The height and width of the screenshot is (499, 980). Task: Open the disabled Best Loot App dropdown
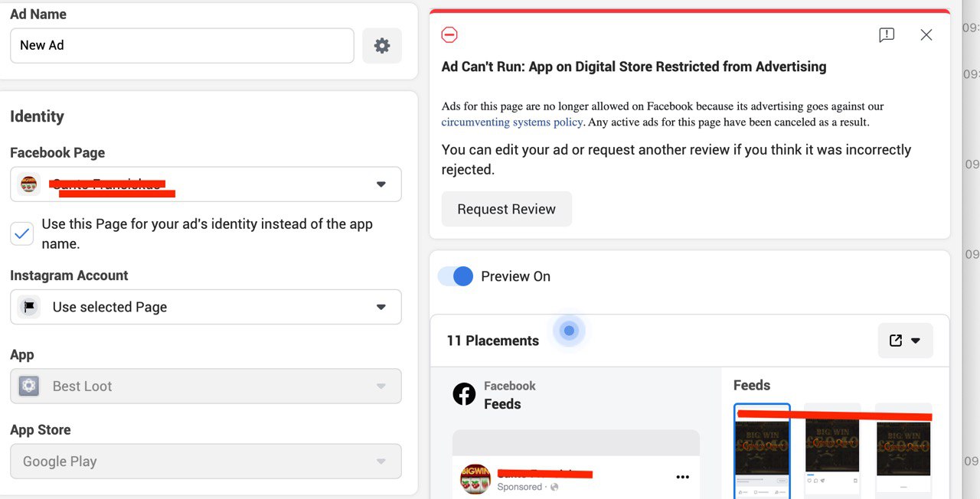[x=206, y=386]
